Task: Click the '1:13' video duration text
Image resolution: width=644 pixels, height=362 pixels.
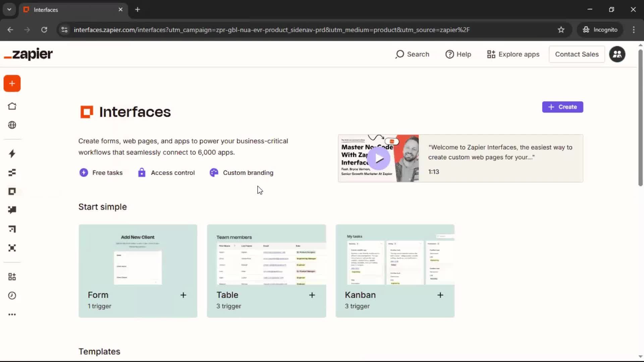Action: (434, 172)
